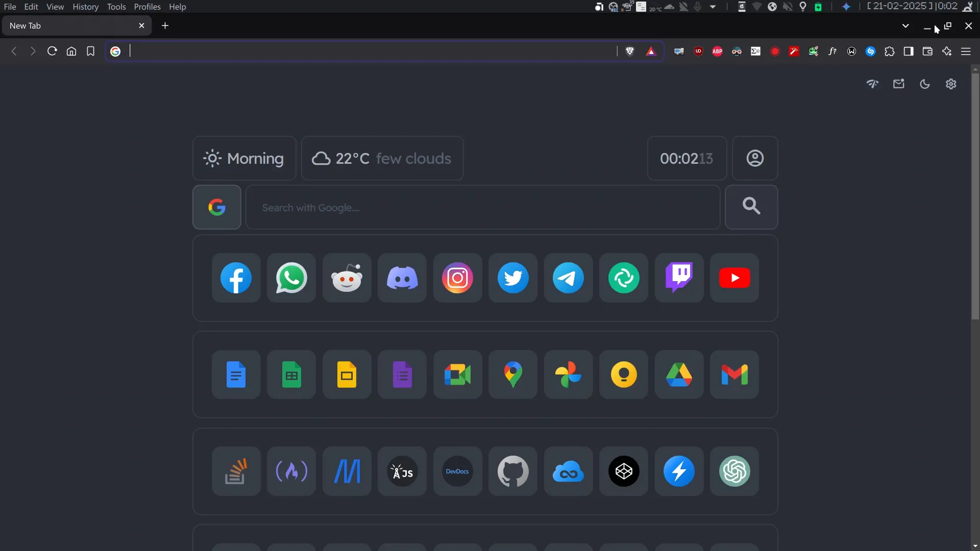Go to the home page
The width and height of the screenshot is (980, 551).
(71, 51)
